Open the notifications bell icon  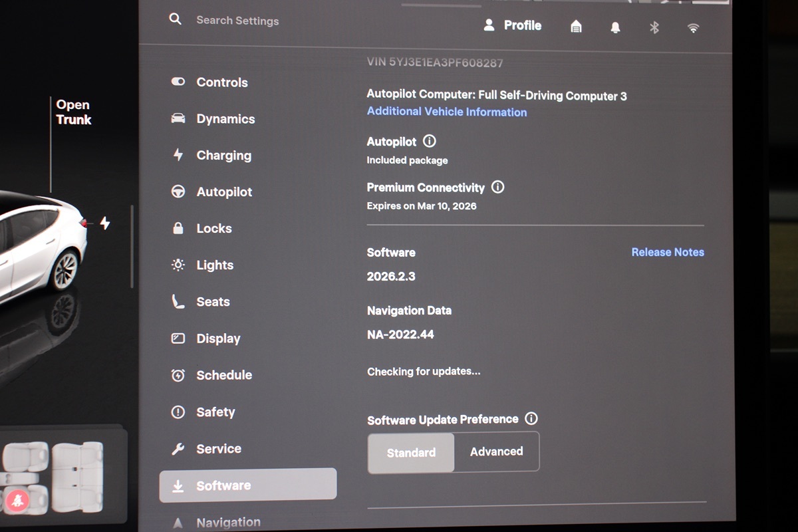615,27
